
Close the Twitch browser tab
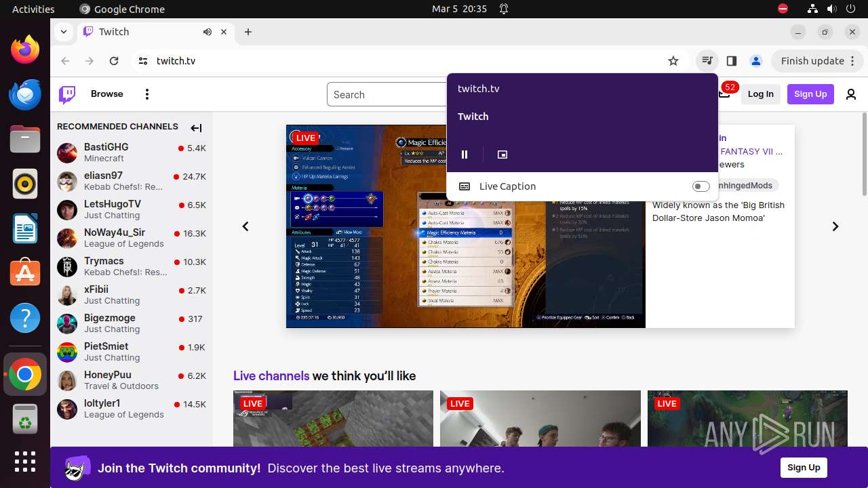[x=224, y=32]
